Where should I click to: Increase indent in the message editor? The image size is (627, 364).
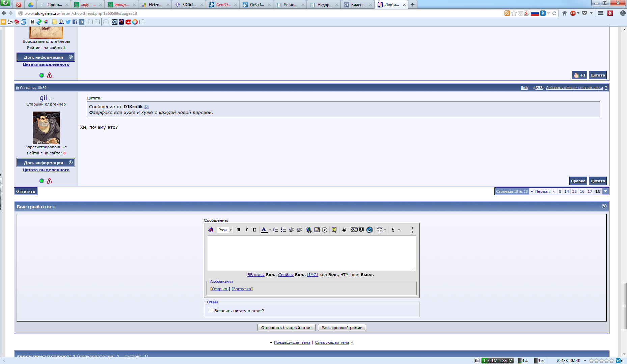click(x=299, y=230)
